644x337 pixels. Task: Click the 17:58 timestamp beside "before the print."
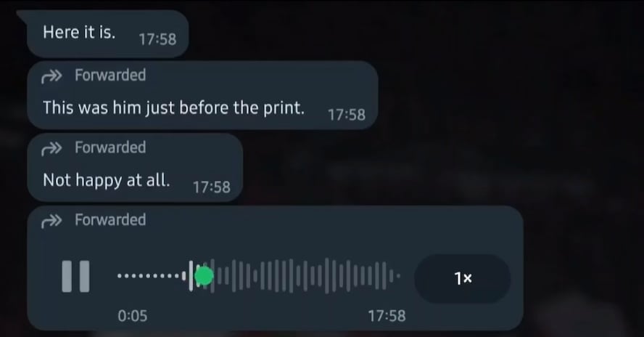(346, 115)
